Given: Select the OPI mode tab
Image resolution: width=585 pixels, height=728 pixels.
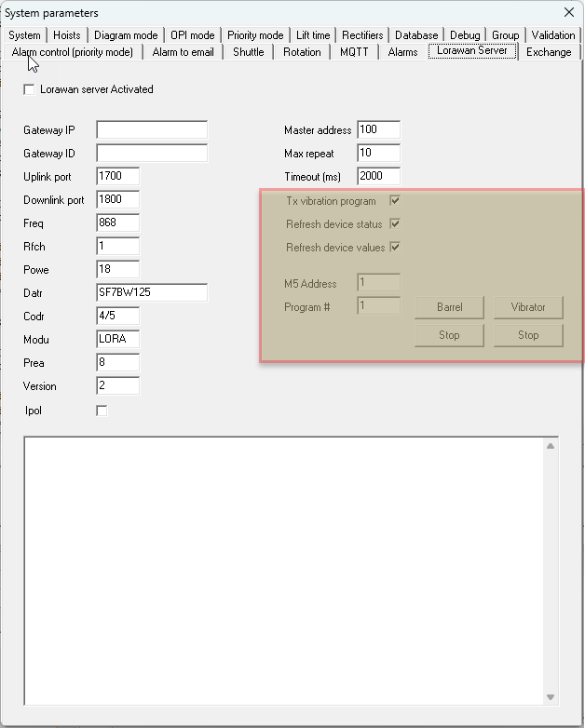Looking at the screenshot, I should click(x=193, y=35).
